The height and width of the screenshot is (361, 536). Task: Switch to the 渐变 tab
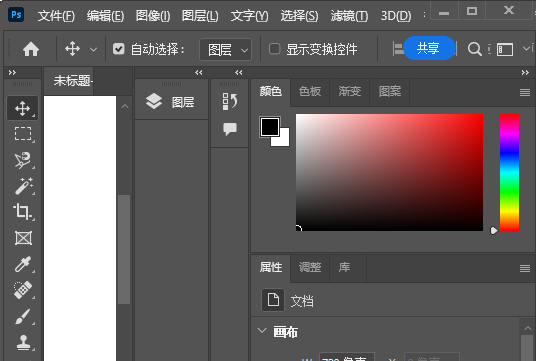[350, 92]
